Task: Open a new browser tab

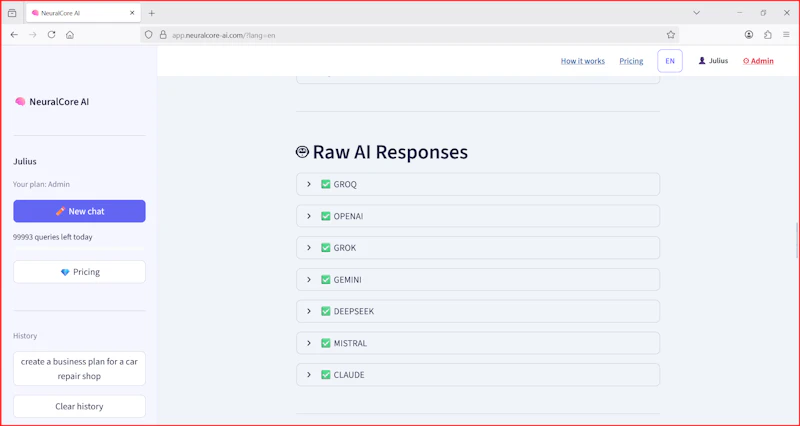Action: (x=152, y=13)
